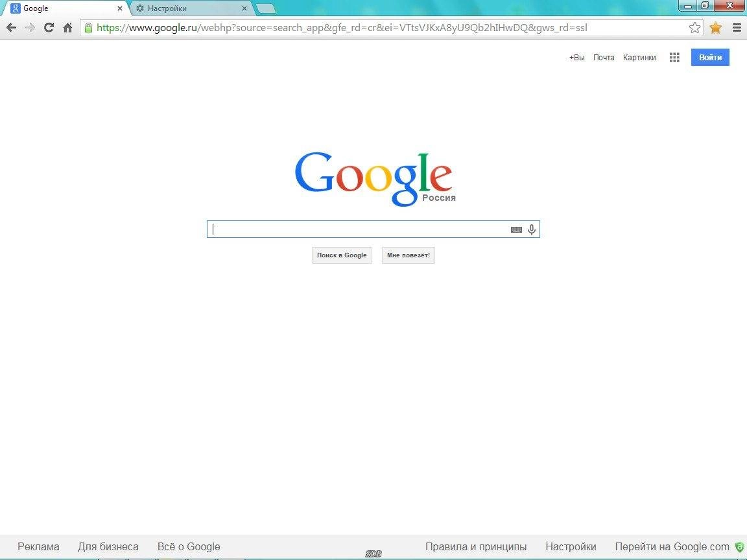Image resolution: width=747 pixels, height=560 pixels.
Task: Switch to the Настройки tab
Action: pos(191,8)
